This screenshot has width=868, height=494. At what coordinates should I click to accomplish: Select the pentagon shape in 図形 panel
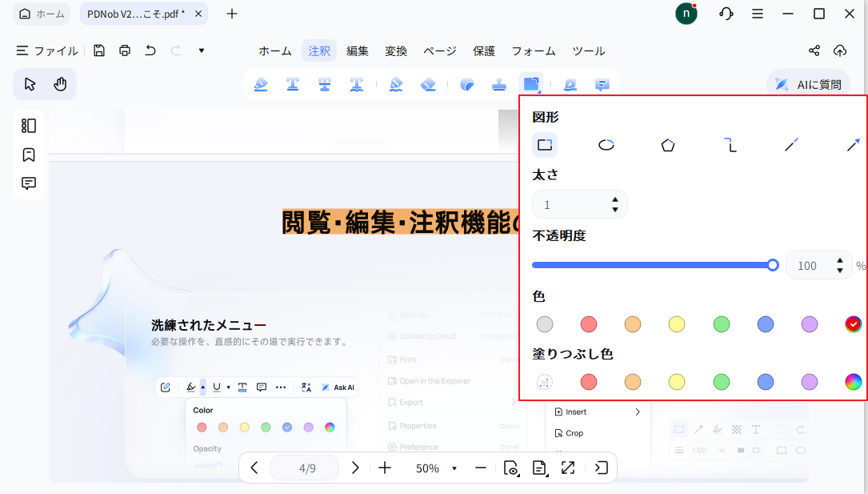[668, 145]
